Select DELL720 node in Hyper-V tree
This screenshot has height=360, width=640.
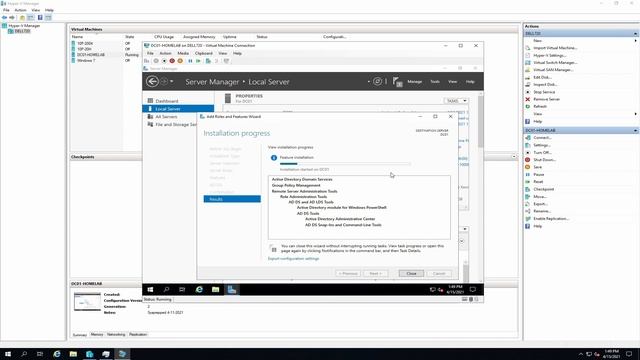click(x=22, y=31)
